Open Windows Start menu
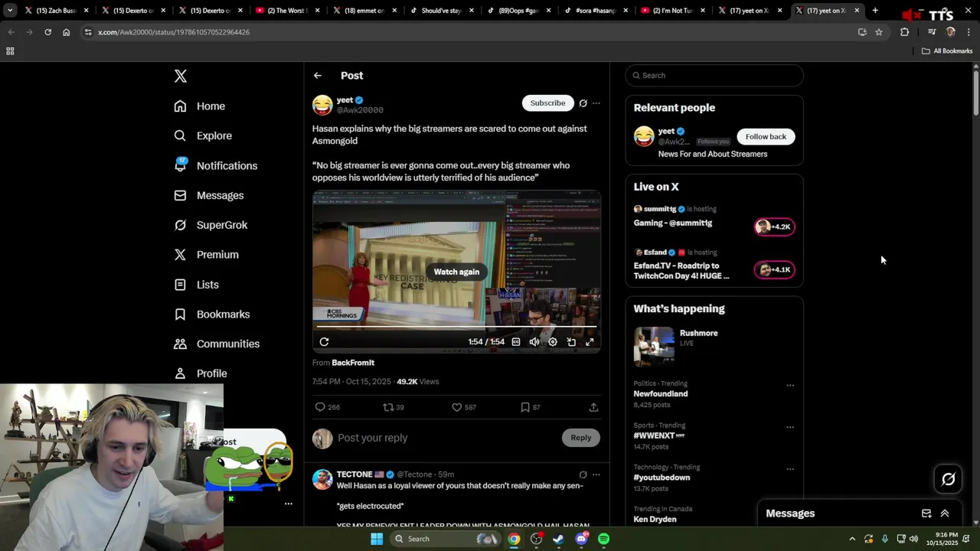The width and height of the screenshot is (980, 551). tap(377, 539)
